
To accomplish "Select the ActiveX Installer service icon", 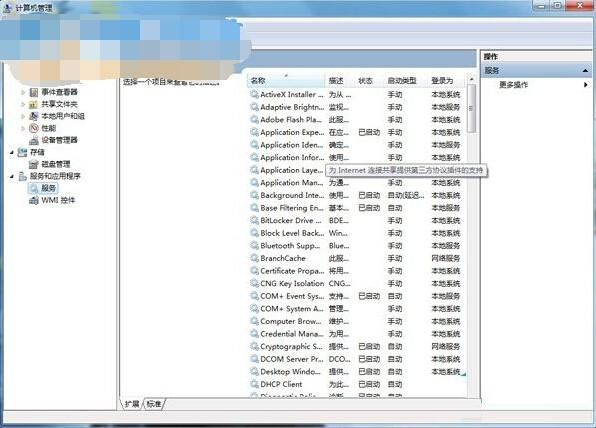I will pos(254,94).
